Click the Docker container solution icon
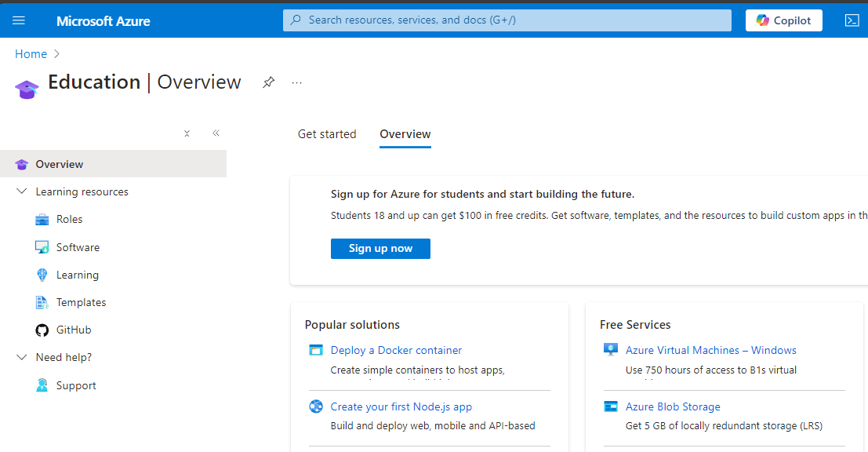This screenshot has height=452, width=868. (x=316, y=350)
